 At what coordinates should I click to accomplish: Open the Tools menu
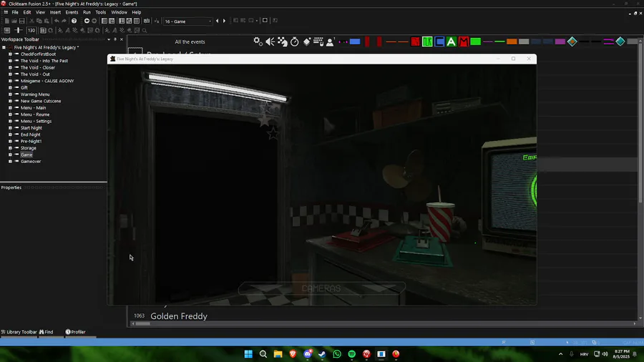pos(101,12)
